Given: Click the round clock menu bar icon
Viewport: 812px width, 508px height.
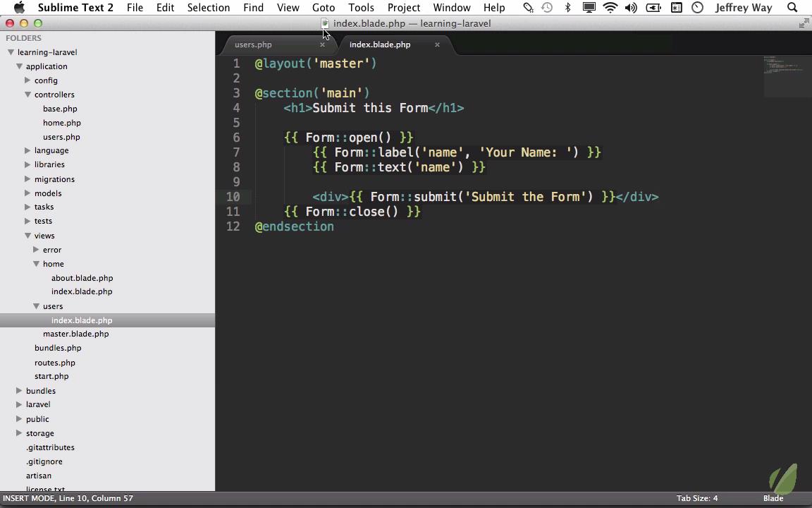Looking at the screenshot, I should (x=698, y=7).
